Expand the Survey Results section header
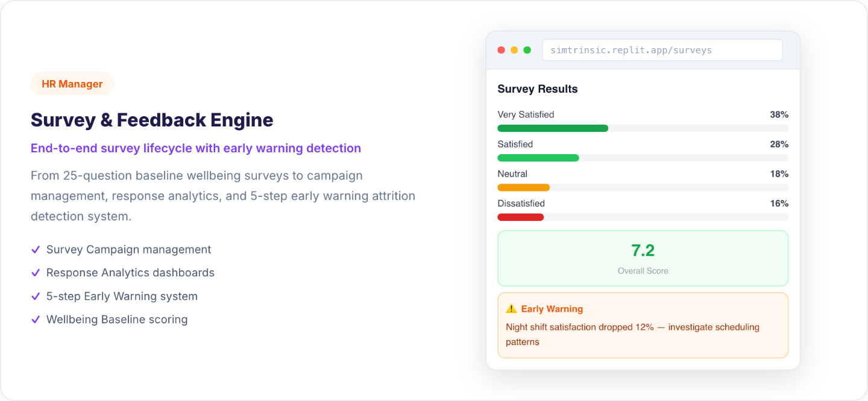Screen dimensions: 868x401 [x=537, y=89]
